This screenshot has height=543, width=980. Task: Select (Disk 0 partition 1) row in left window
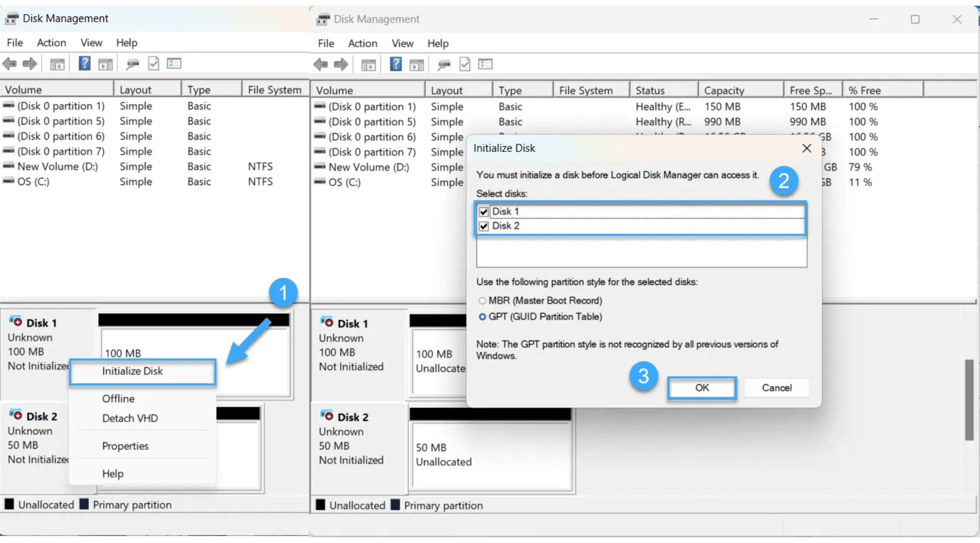click(x=155, y=106)
